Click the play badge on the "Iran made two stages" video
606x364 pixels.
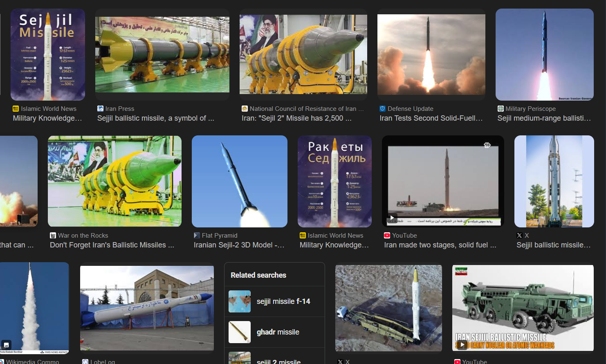tap(392, 218)
